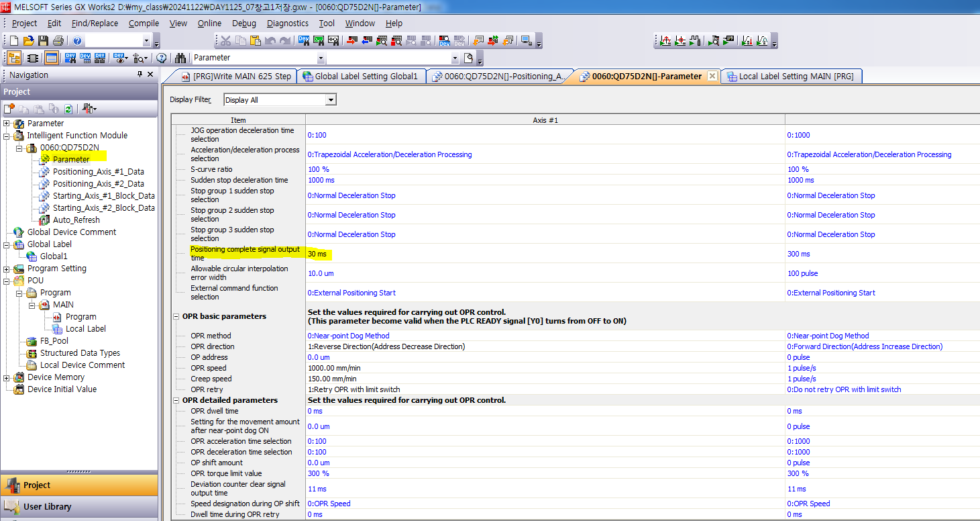Screen dimensions: 980x521
Task: Click the Write to PLC icon
Action: pos(351,41)
